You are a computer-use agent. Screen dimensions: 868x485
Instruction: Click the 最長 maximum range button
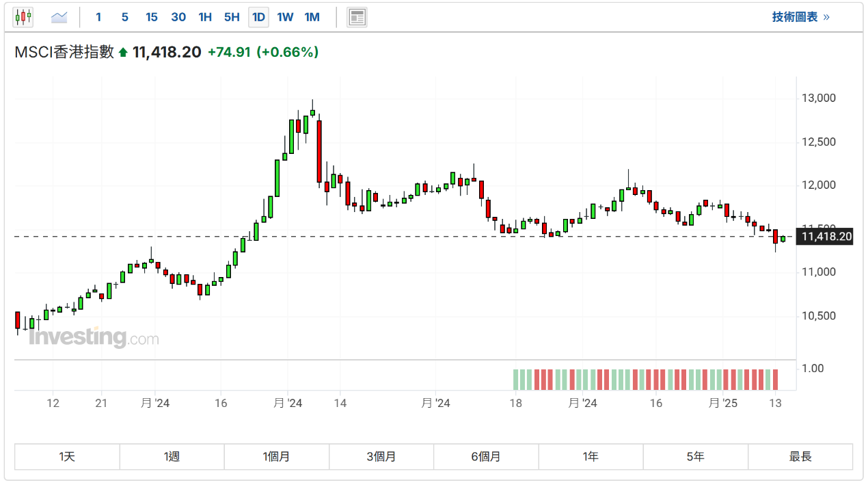click(x=800, y=457)
